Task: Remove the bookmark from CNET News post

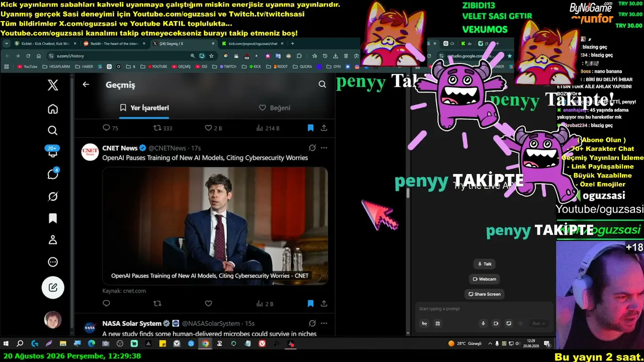Action: pos(310,304)
